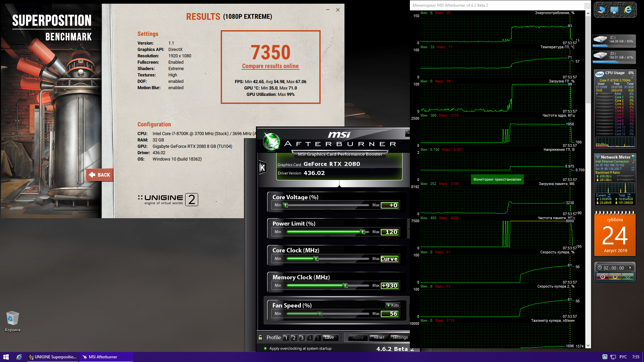Viewport: 644px width, 362px height.
Task: Click the Internet Explorer gadget icon
Action: click(628, 10)
